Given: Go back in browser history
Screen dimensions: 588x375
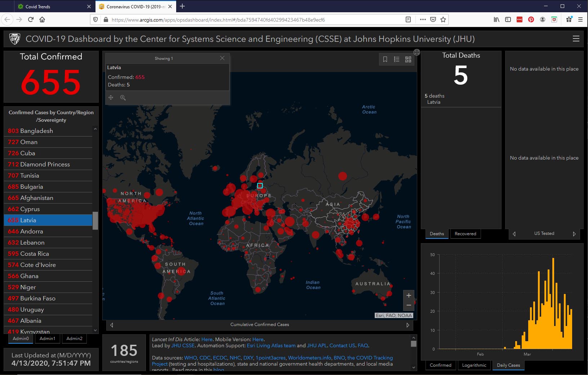Looking at the screenshot, I should pyautogui.click(x=8, y=19).
